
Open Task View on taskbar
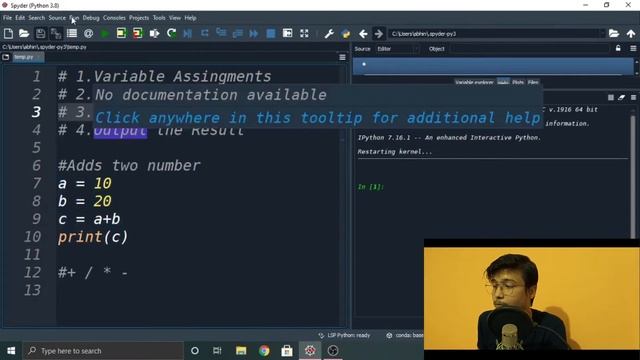coord(217,351)
